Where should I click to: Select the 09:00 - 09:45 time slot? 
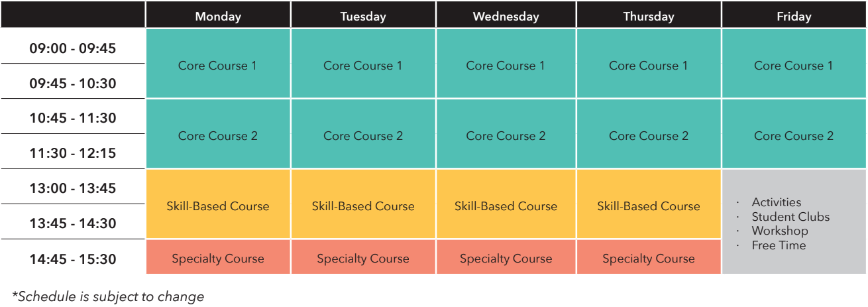73,48
